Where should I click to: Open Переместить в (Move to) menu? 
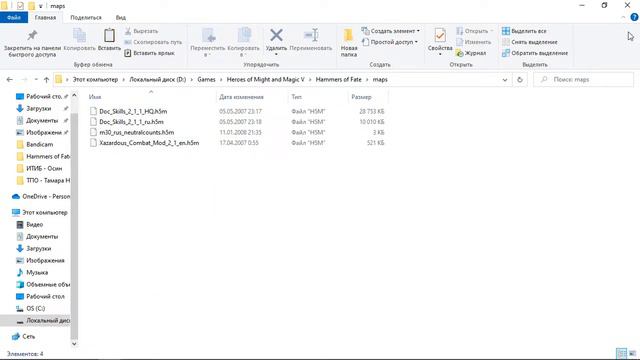(x=207, y=42)
